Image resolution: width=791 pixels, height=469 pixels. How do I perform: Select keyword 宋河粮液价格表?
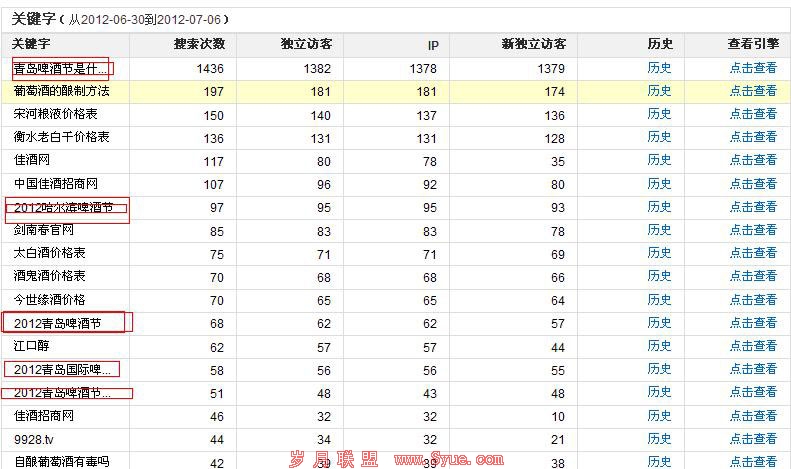tap(55, 114)
